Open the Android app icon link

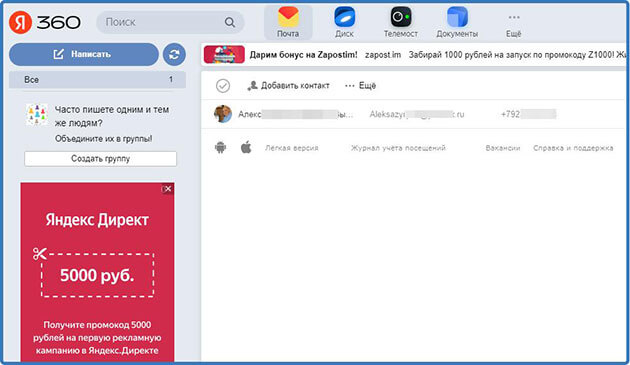(x=220, y=148)
